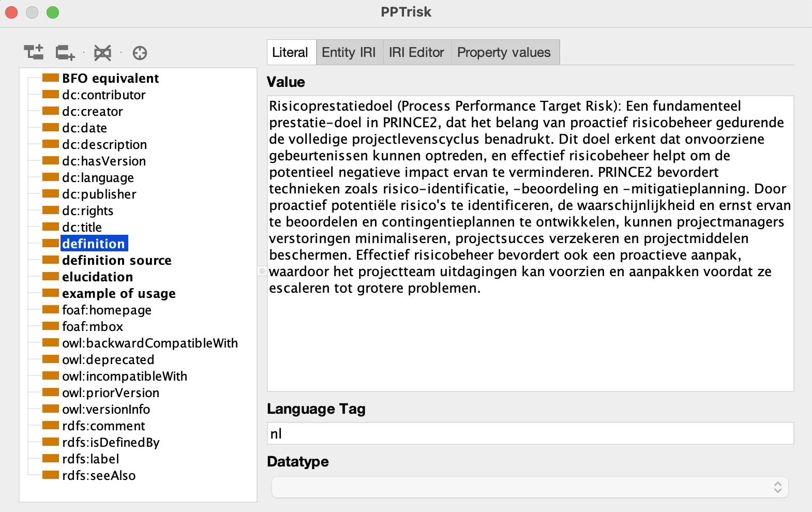
Task: Click the orange icon beside owl:deprecated
Action: (51, 359)
